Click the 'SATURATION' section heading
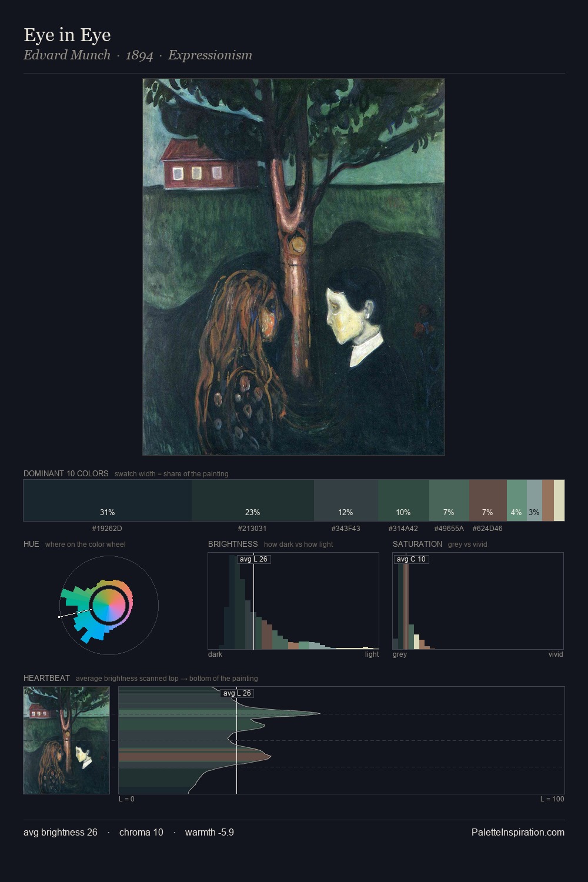Viewport: 588px width, 882px height. 417,544
